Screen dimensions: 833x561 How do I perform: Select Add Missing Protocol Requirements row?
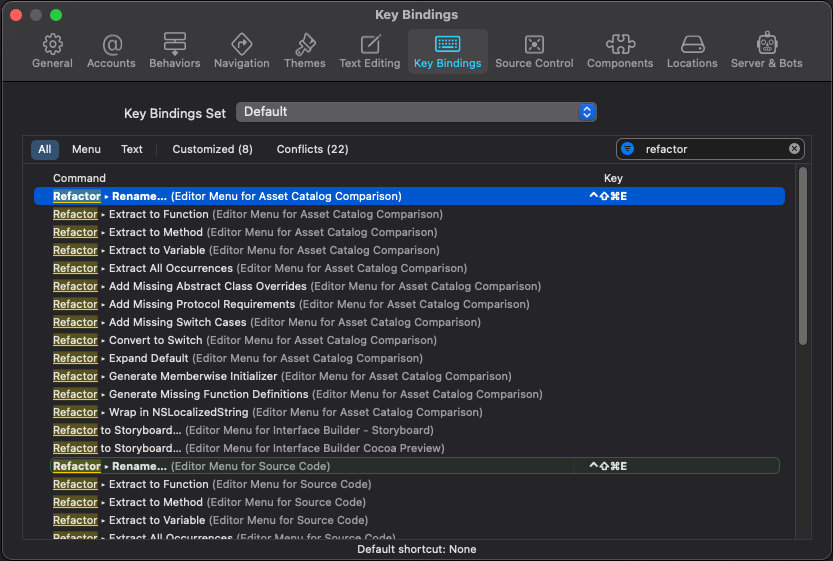(409, 304)
